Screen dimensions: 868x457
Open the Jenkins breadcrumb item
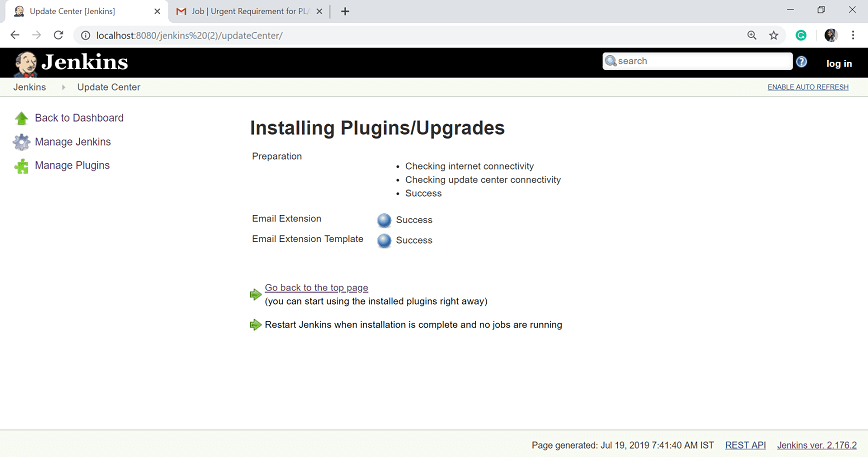pyautogui.click(x=29, y=87)
